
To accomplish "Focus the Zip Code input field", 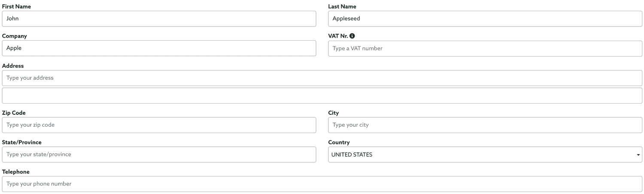I will click(159, 125).
